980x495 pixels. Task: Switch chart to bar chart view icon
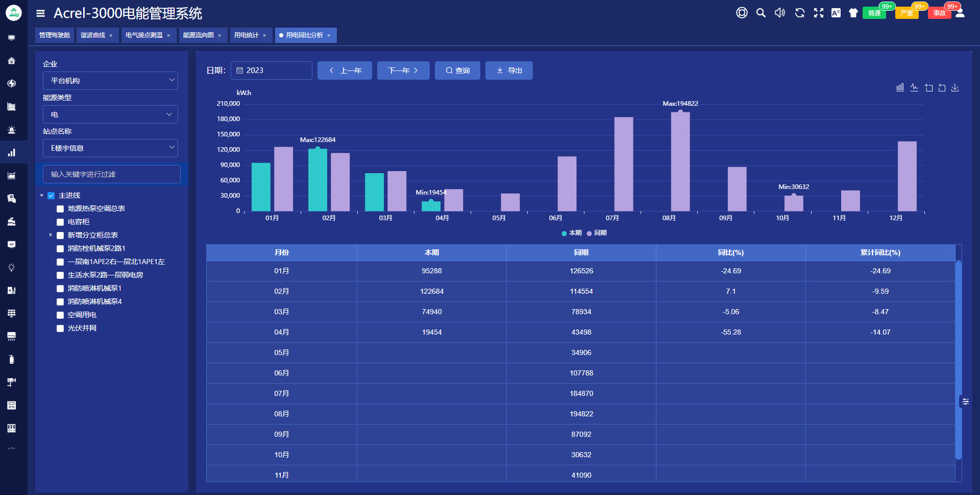(900, 88)
